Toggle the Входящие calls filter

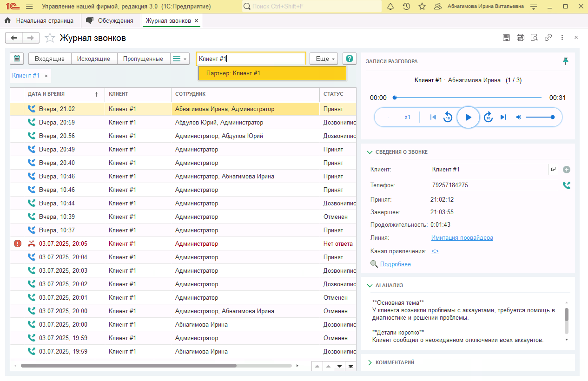pyautogui.click(x=50, y=59)
